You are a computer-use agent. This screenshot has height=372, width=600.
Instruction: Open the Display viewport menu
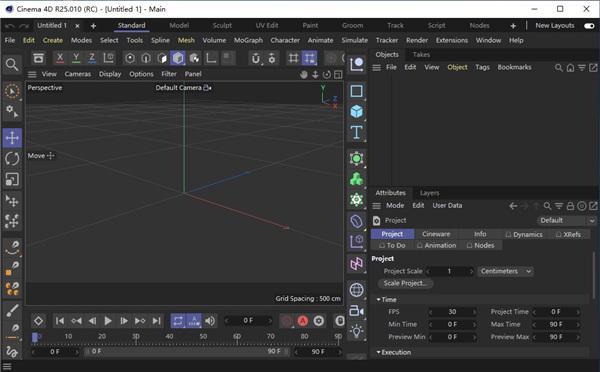pyautogui.click(x=110, y=74)
